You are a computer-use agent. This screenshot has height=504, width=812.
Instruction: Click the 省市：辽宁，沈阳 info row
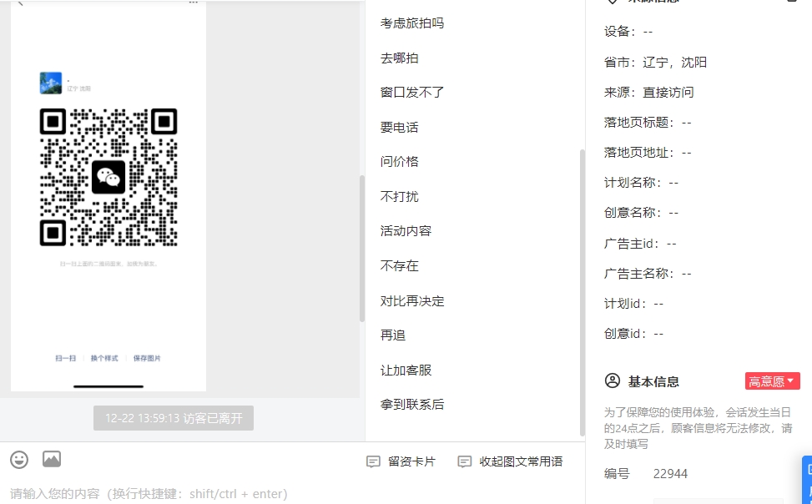pos(655,62)
